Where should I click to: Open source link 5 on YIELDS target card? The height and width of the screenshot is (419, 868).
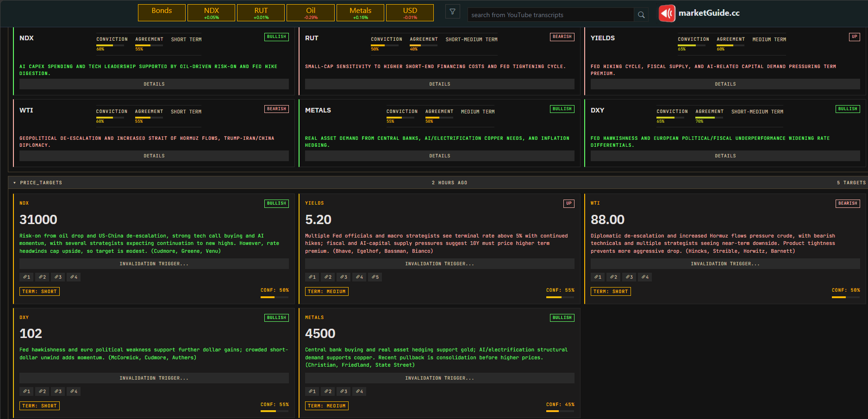(x=375, y=277)
